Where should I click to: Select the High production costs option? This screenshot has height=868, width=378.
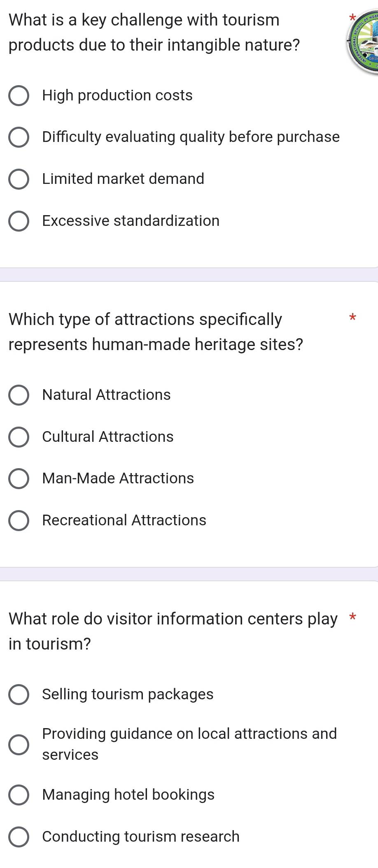point(19,96)
